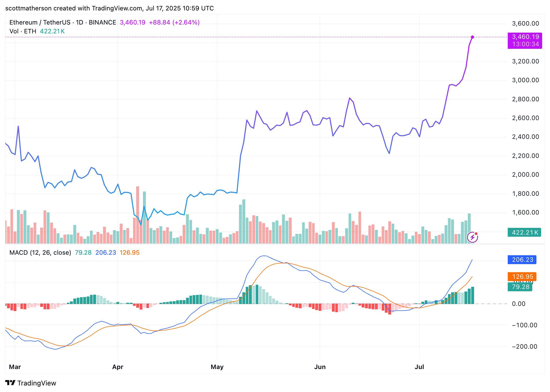
Task: Click the green 79.28 histogram value label
Action: [x=520, y=287]
